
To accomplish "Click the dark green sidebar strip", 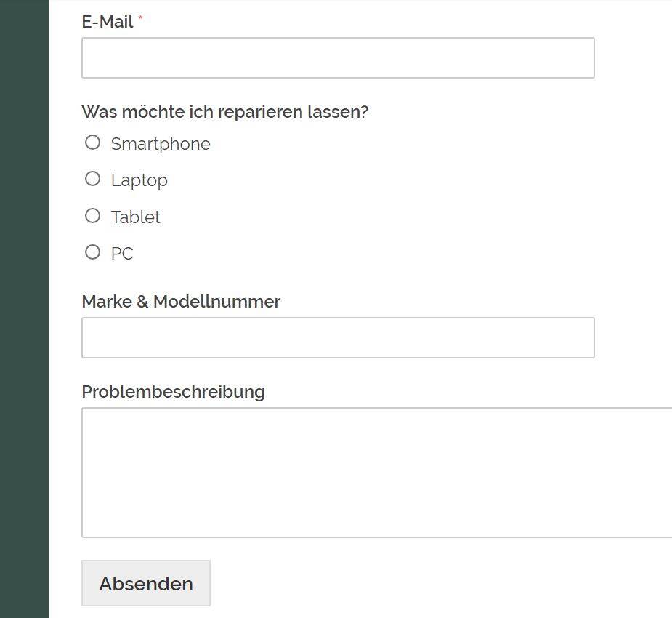I will coord(24,309).
